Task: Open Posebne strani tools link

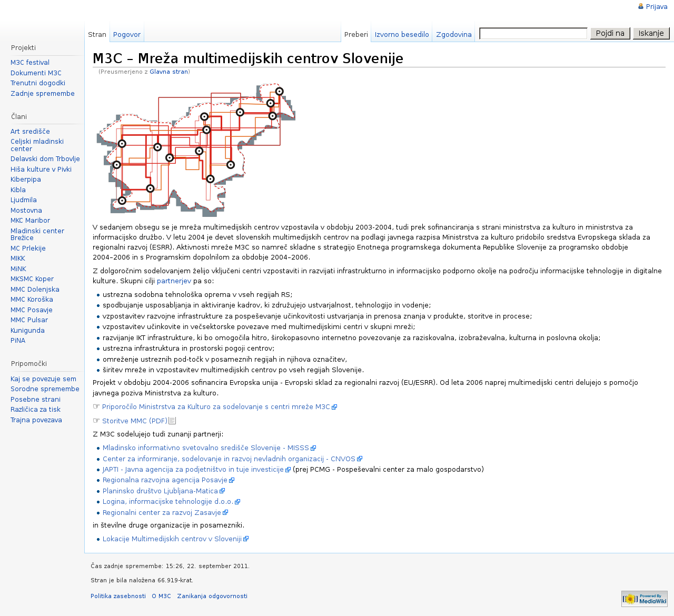Action: pos(35,400)
